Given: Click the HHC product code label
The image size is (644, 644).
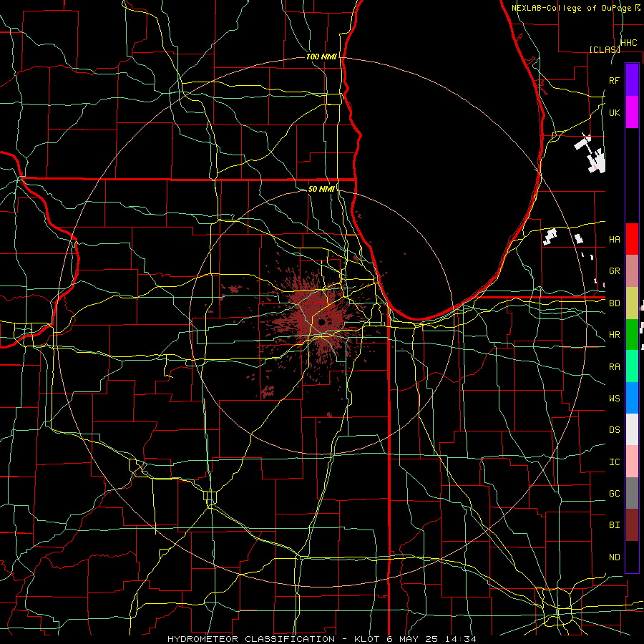Looking at the screenshot, I should point(628,43).
